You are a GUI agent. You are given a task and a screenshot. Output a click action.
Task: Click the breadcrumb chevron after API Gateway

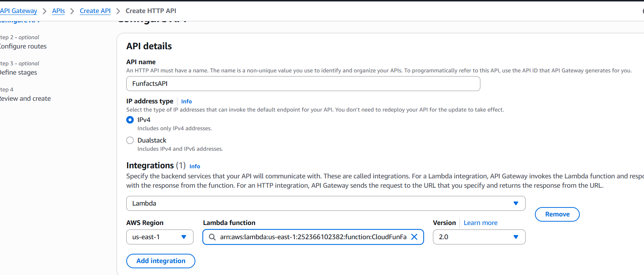click(x=44, y=11)
